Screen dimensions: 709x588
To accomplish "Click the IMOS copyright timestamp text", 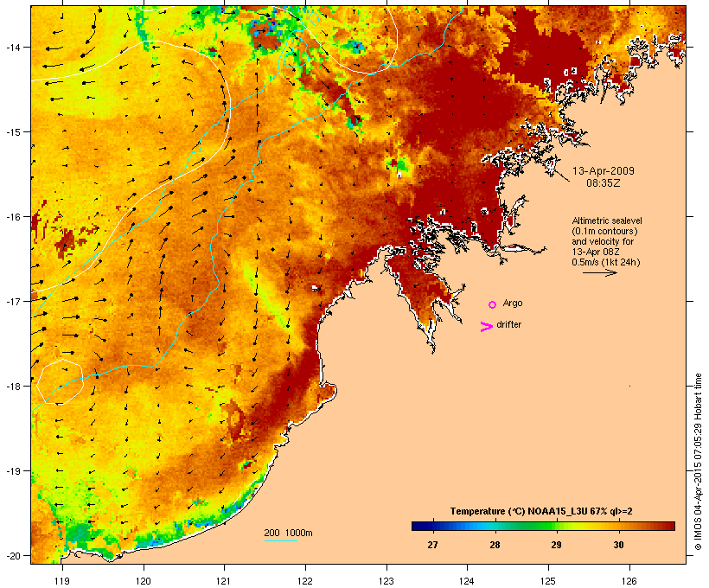I will click(x=698, y=462).
